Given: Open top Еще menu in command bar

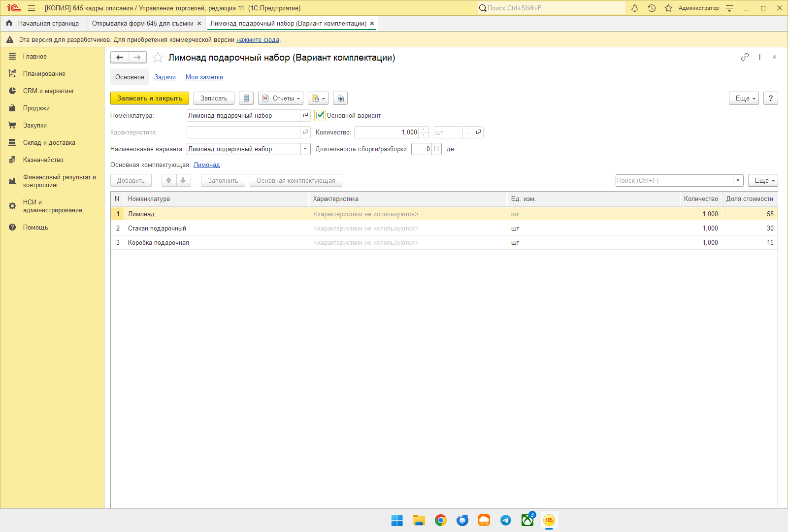Looking at the screenshot, I should (x=744, y=99).
